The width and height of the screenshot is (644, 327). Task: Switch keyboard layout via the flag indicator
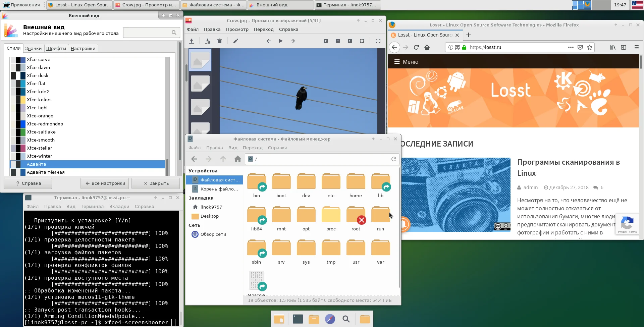(637, 5)
